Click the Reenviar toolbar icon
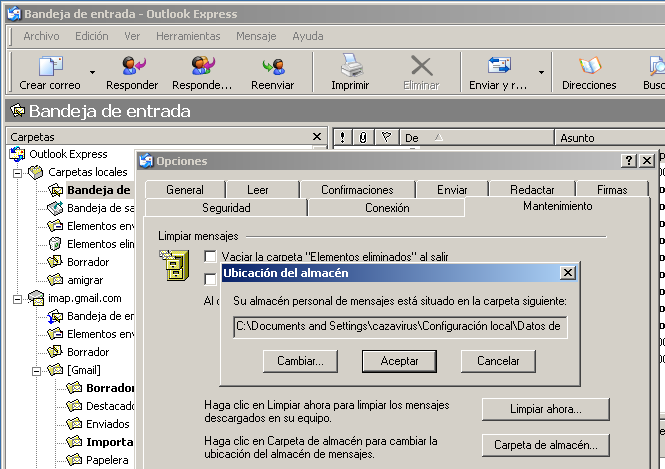This screenshot has height=469, width=665. tap(273, 66)
